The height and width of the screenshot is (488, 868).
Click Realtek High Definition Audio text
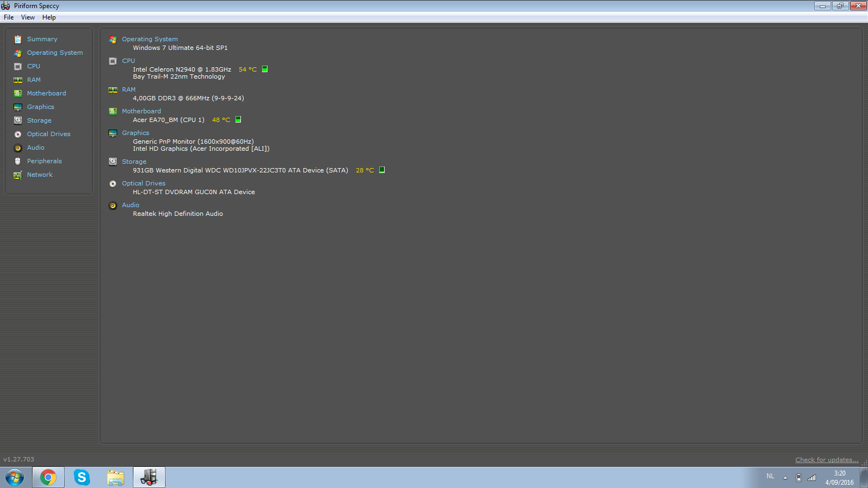(x=178, y=214)
